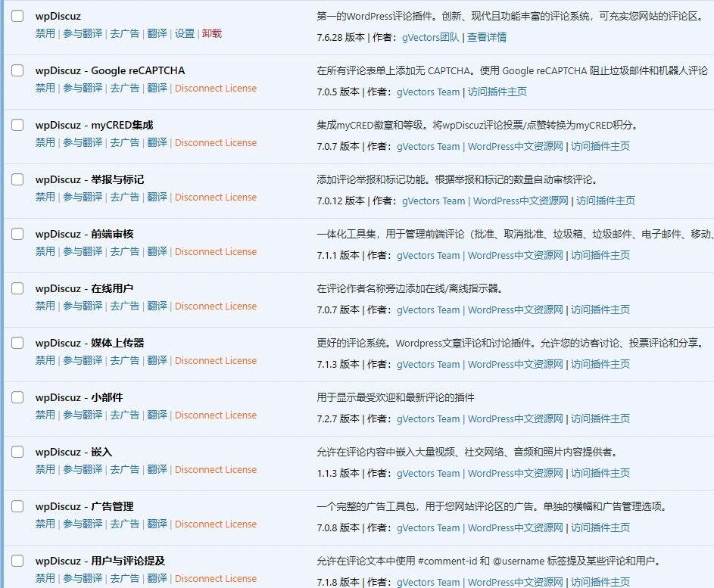Check the wpDiscuz - Google reCAPTCHA checkbox
Screen dimensions: 714x588
pyautogui.click(x=17, y=70)
